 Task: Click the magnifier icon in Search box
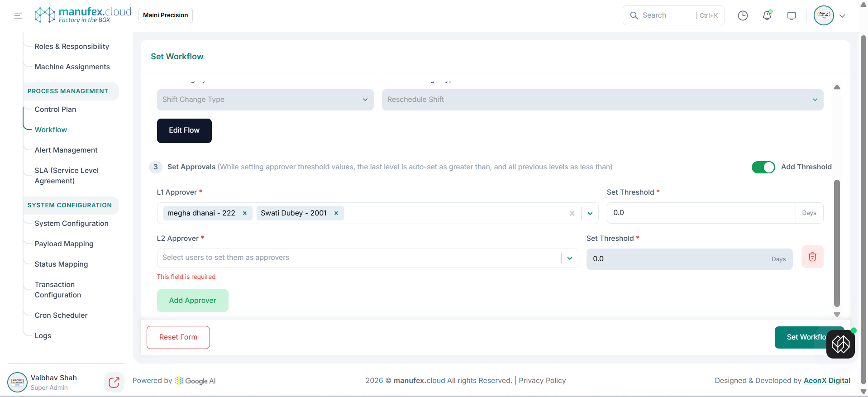(634, 15)
